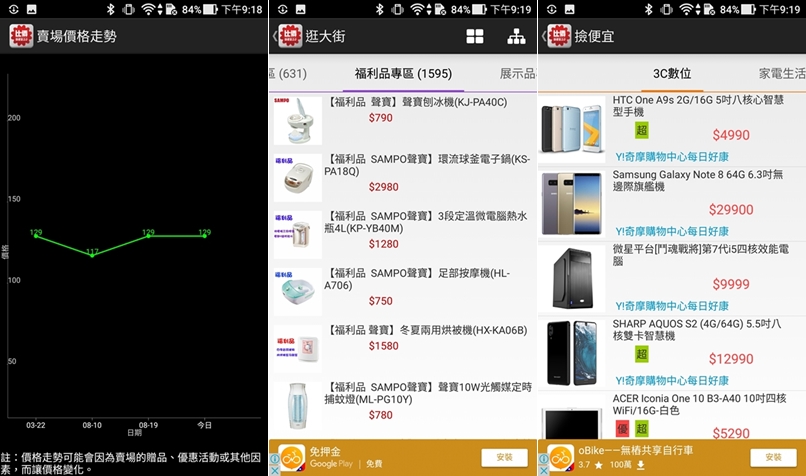Select the 3C數位 tab

[x=672, y=74]
